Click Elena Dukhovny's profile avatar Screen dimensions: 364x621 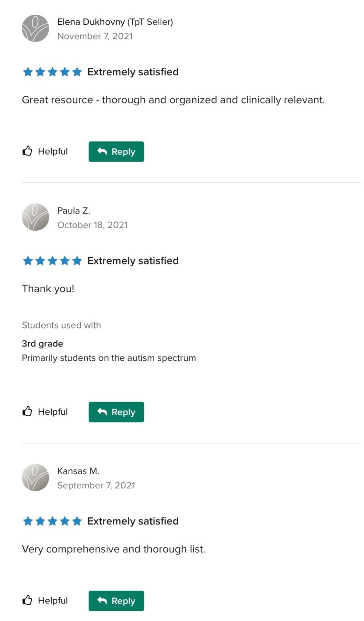tap(35, 28)
